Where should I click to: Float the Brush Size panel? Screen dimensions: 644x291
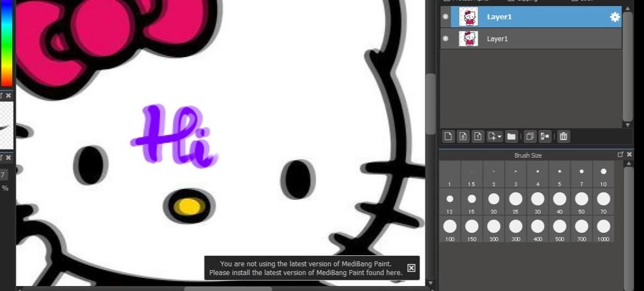coord(620,155)
